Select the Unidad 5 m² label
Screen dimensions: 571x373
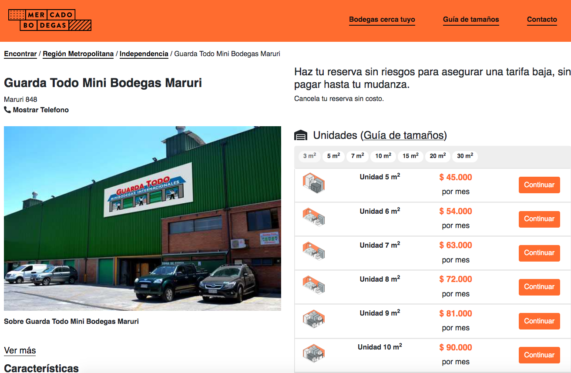380,177
